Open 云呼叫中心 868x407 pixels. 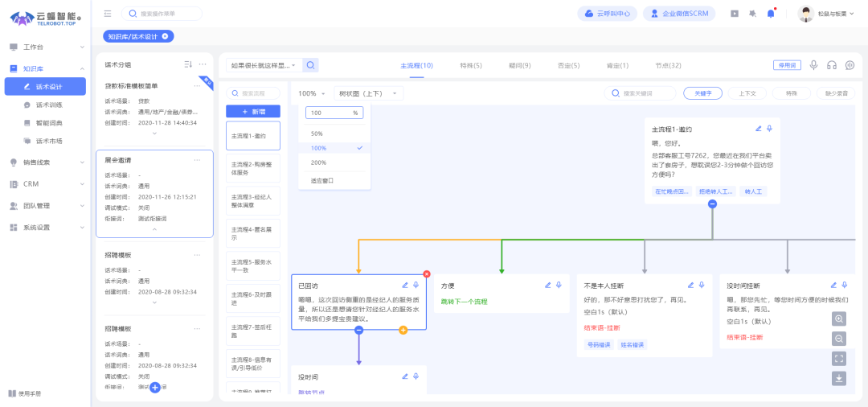pos(608,14)
